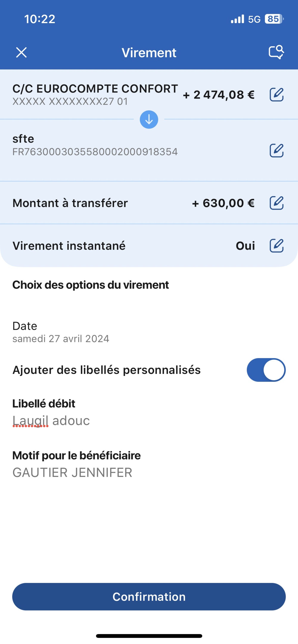This screenshot has width=298, height=644.
Task: Edit the sfte beneficiary account
Action: 276,150
